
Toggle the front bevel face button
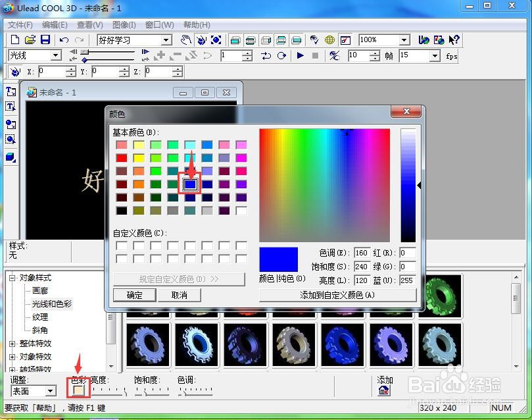251,40
